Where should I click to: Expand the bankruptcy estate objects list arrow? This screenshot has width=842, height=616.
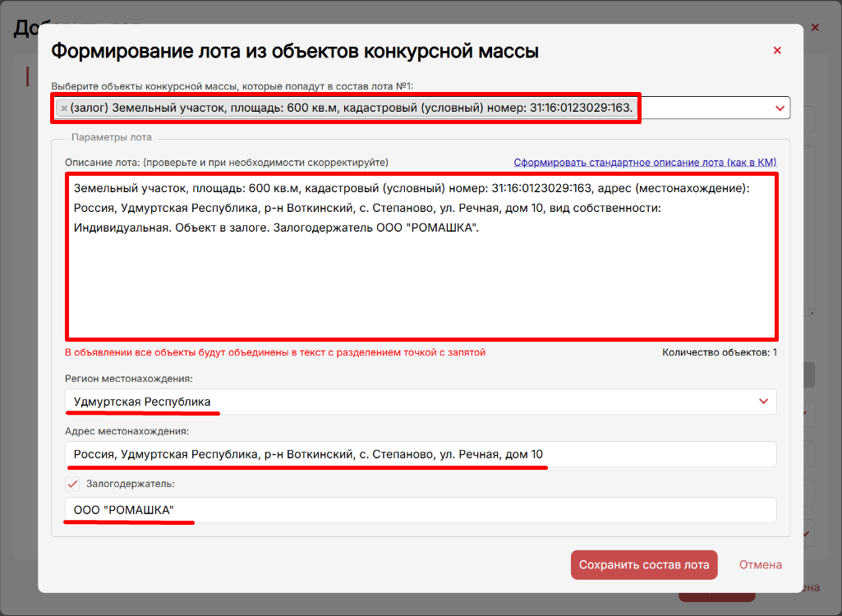point(780,108)
